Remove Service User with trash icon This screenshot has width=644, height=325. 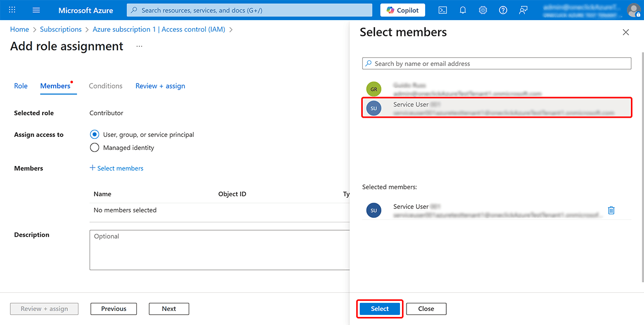tap(611, 210)
